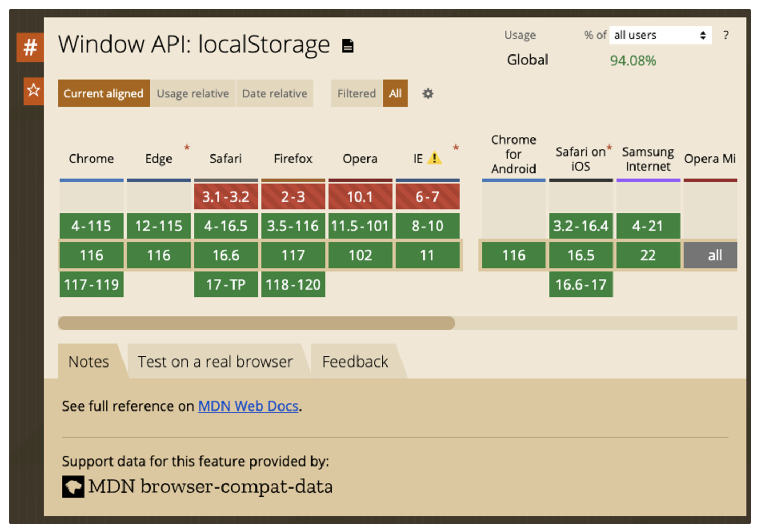This screenshot has width=758, height=532.
Task: Click the asterisk note next to IE
Action: 456,148
